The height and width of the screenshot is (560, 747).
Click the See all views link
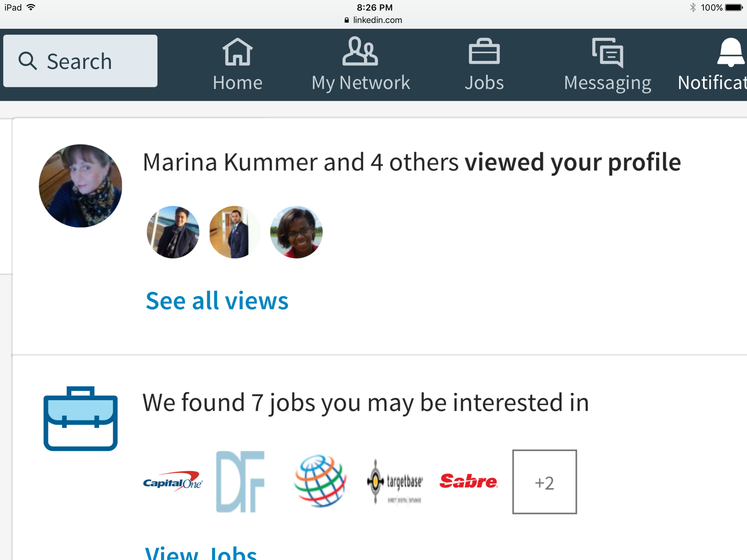(217, 301)
